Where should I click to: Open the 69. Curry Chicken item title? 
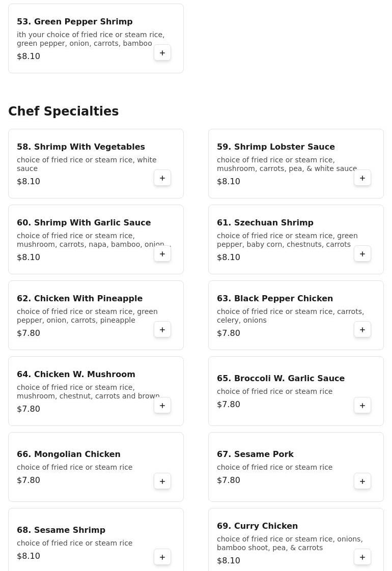[x=257, y=526]
